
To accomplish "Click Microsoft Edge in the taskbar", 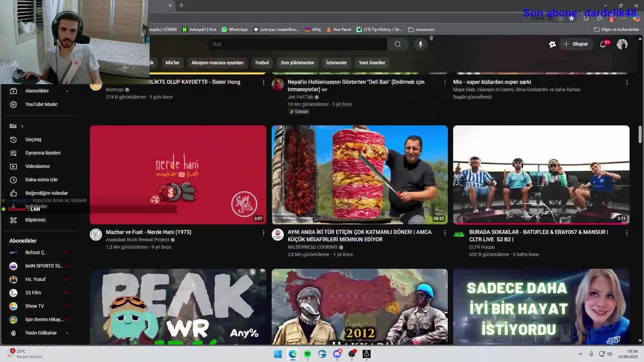I will point(293,354).
